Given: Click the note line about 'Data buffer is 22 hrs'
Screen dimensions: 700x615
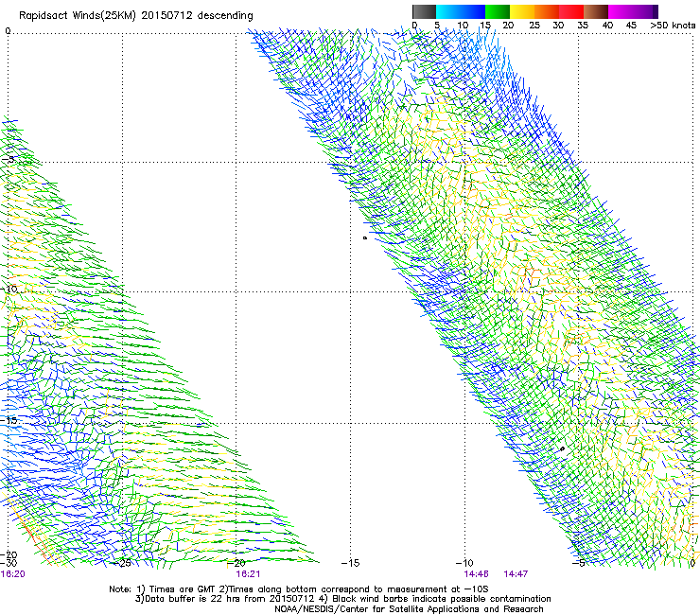Looking at the screenshot, I should coord(342,599).
